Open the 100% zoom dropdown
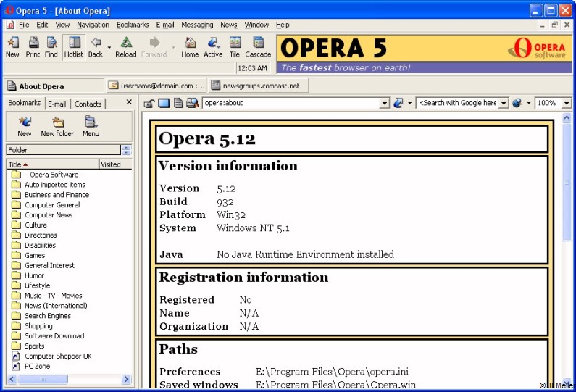This screenshot has height=392, width=576. pos(567,103)
